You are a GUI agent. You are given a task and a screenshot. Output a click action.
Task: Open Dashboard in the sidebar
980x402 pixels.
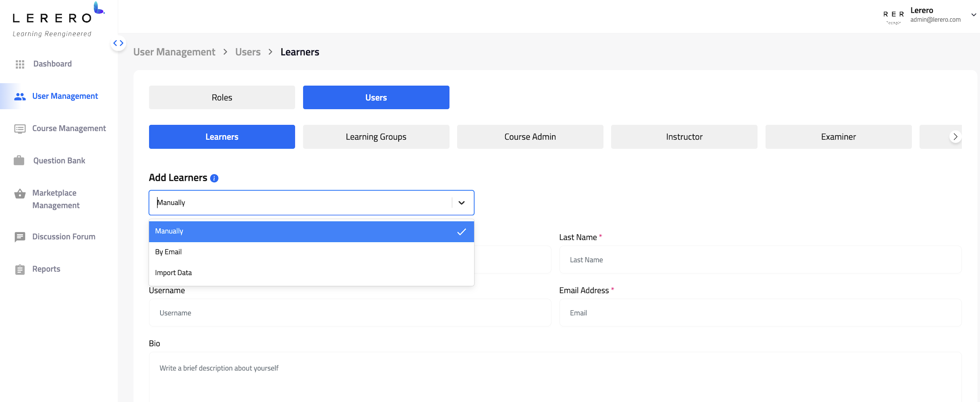tap(53, 64)
